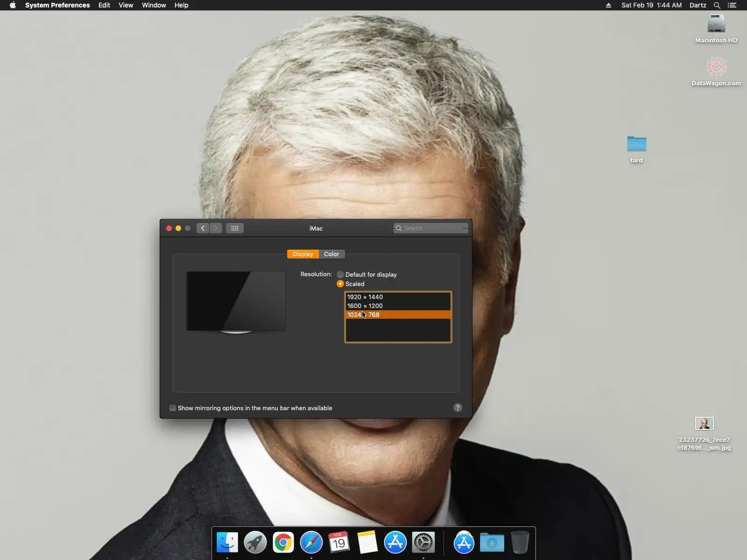
Task: Choose 1600 × 1200 resolution
Action: click(398, 306)
